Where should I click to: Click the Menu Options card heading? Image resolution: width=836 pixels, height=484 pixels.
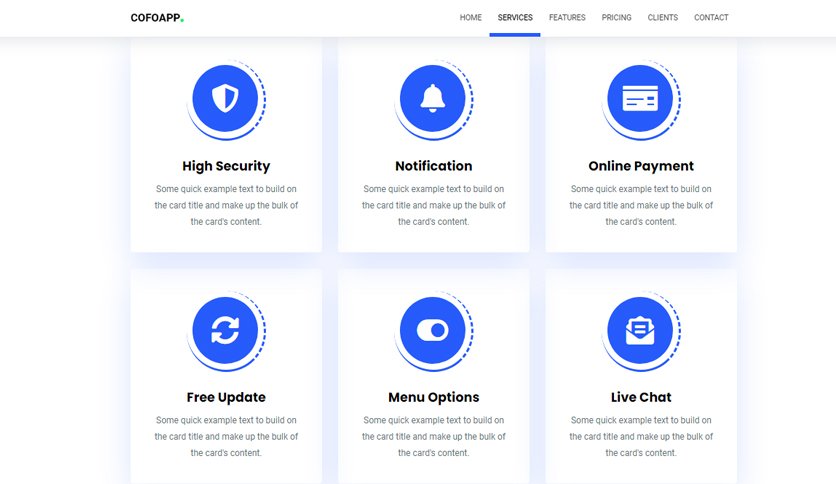coord(433,398)
